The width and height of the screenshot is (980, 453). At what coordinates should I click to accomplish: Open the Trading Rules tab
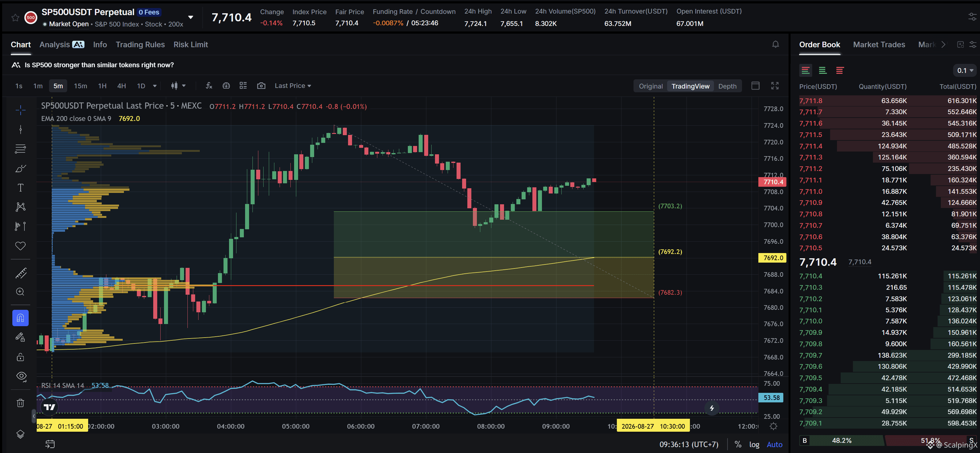140,44
